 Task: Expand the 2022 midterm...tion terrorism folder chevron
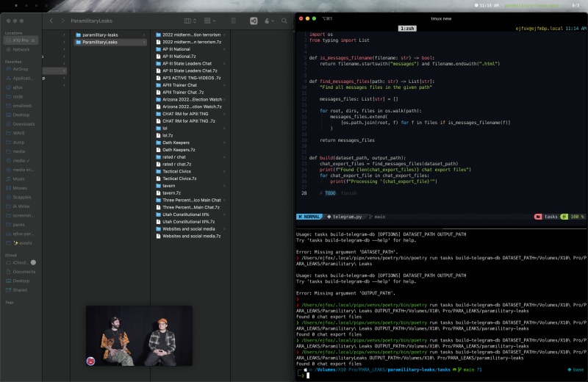(x=224, y=35)
